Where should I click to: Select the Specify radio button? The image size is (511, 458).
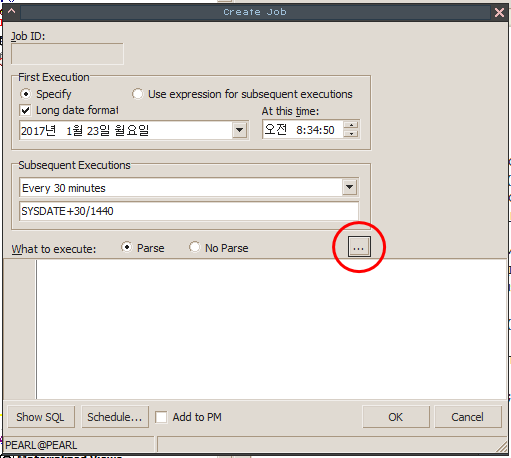coord(25,94)
